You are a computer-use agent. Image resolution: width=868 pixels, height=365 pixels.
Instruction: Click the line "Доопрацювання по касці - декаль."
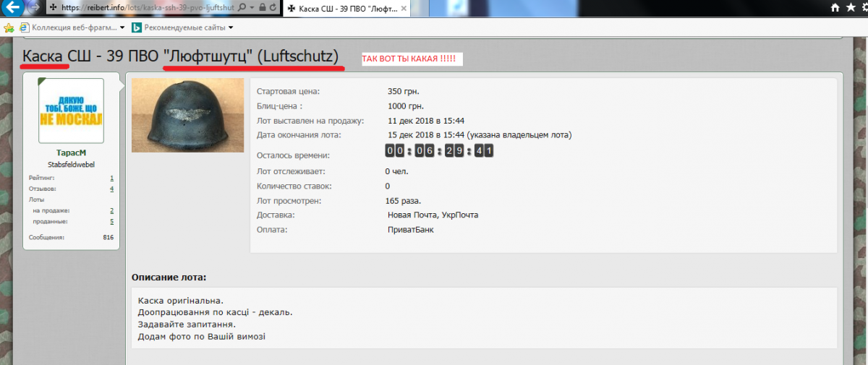pyautogui.click(x=215, y=312)
